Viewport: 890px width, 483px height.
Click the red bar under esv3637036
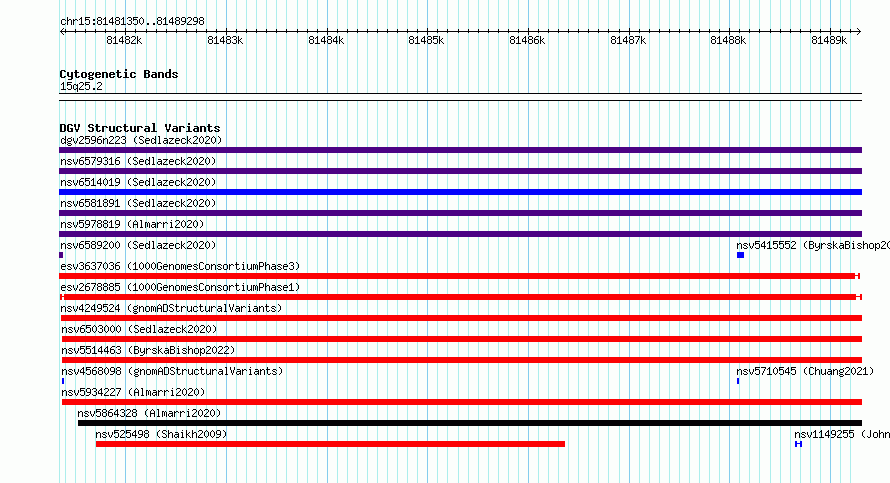460,276
